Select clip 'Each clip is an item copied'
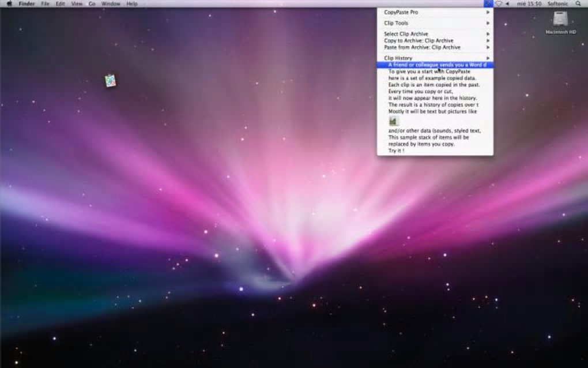Screen dimensions: 588x368 [x=435, y=85]
